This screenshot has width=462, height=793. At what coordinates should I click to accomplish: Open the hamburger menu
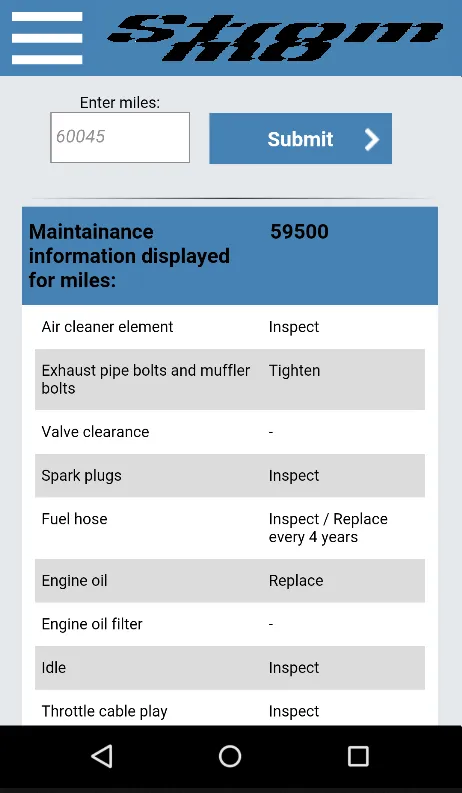[47, 38]
